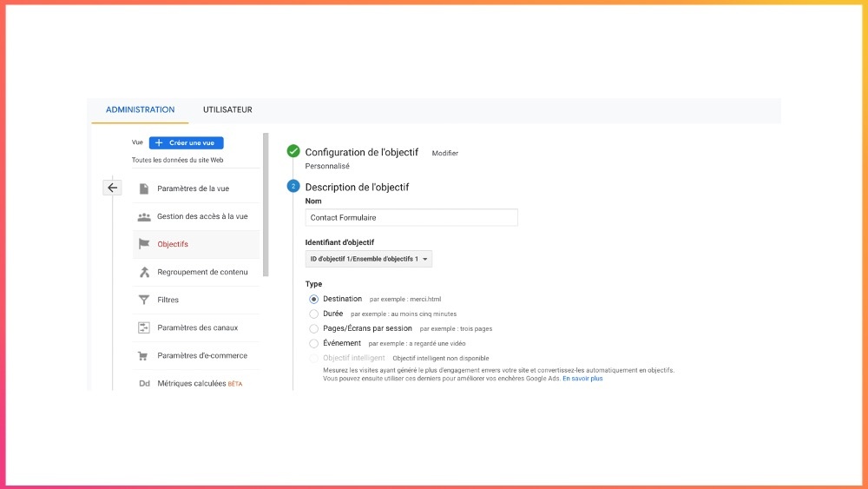Click the flag icon beside Objectifs
Viewport: 868px width, 489px height.
[x=144, y=244]
